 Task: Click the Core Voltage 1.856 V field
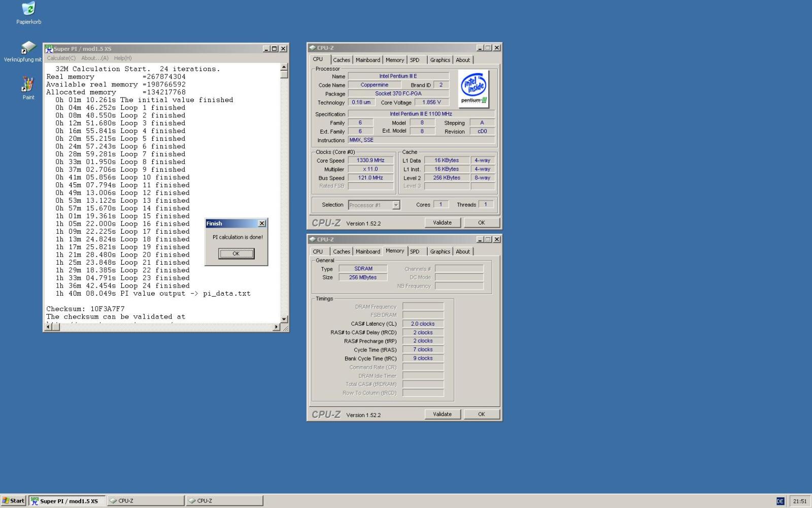[x=432, y=102]
